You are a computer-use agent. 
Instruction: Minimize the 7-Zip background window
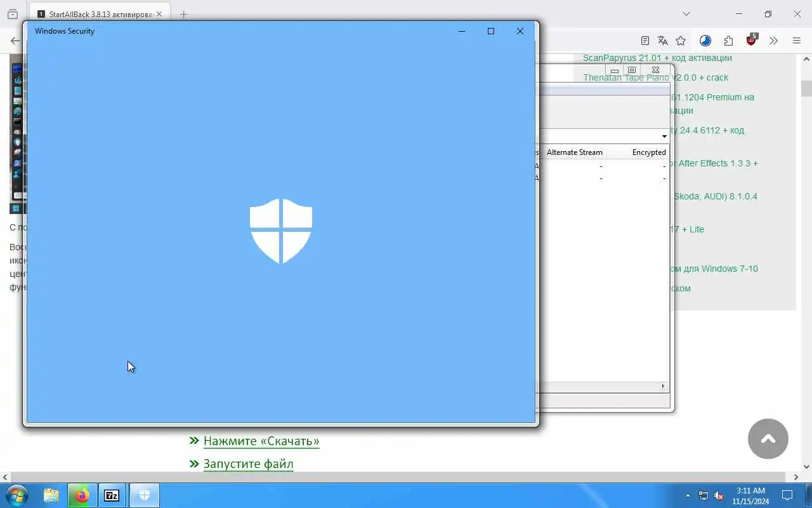615,70
